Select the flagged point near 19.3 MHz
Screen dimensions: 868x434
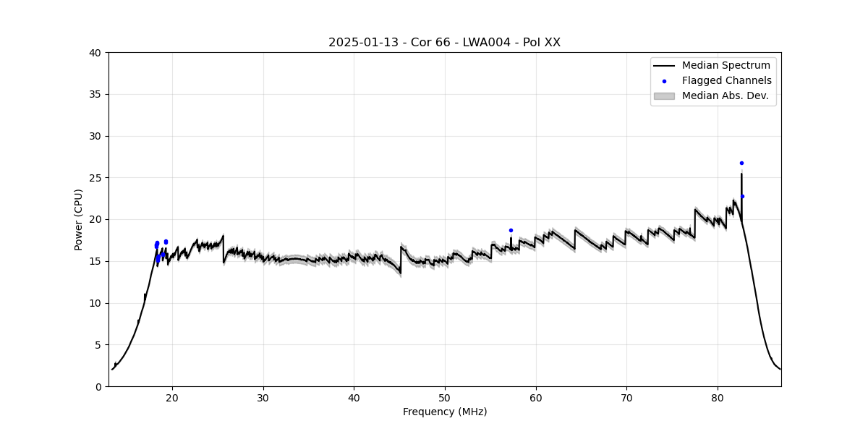tap(166, 242)
